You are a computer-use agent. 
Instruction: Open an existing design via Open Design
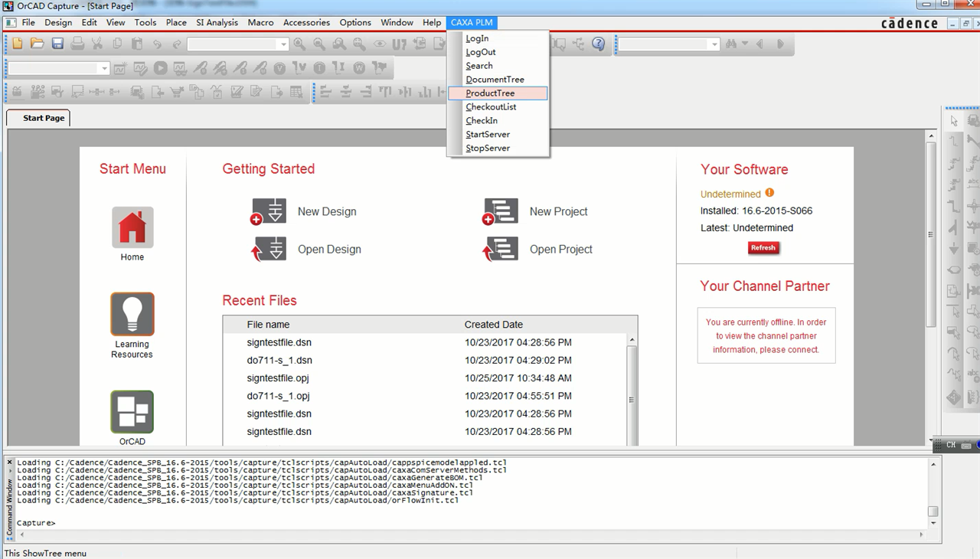point(269,249)
